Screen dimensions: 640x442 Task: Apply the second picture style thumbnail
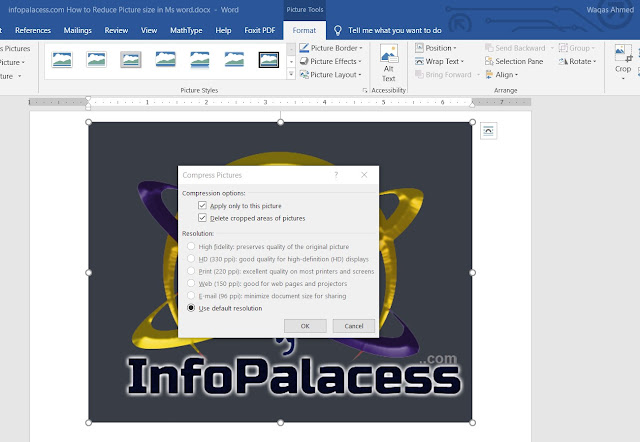tap(96, 60)
